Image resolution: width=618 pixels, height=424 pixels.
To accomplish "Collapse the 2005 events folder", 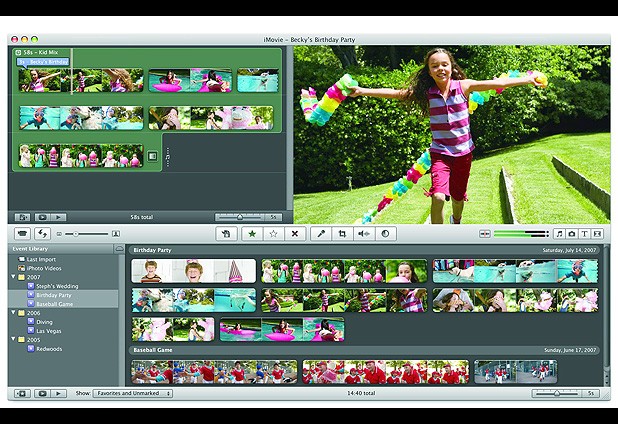I will click(x=13, y=339).
